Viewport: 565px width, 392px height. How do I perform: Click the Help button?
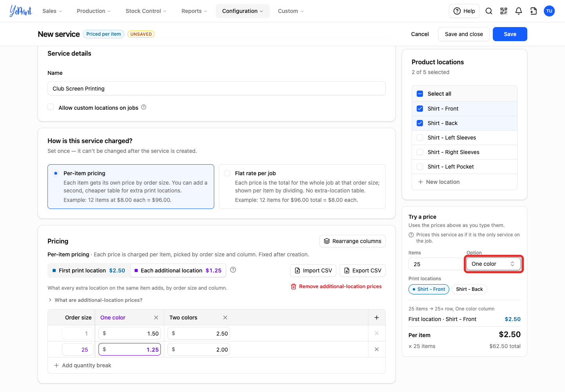click(x=464, y=11)
